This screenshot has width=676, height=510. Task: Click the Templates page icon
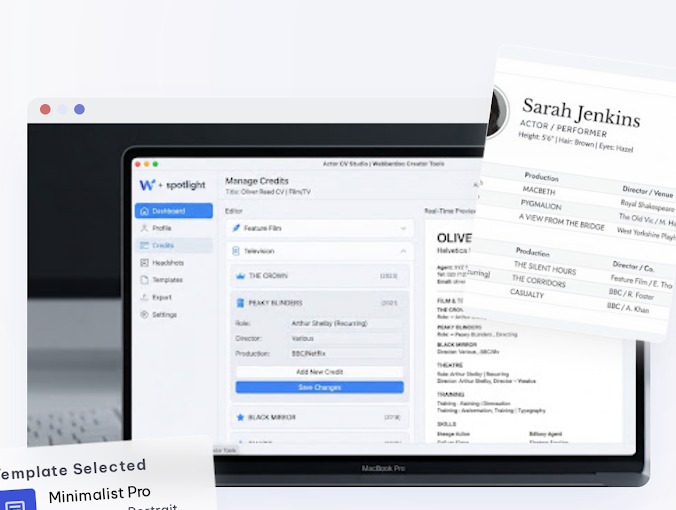(144, 280)
